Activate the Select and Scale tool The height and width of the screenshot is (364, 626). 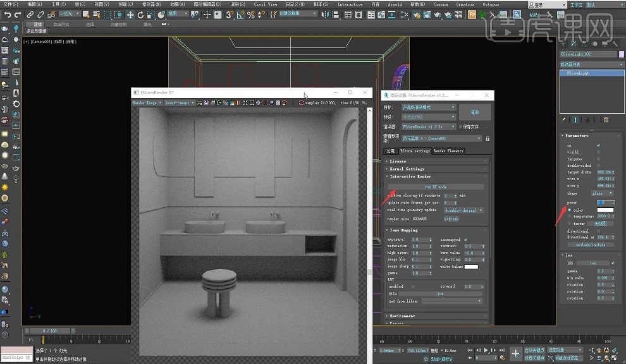151,15
